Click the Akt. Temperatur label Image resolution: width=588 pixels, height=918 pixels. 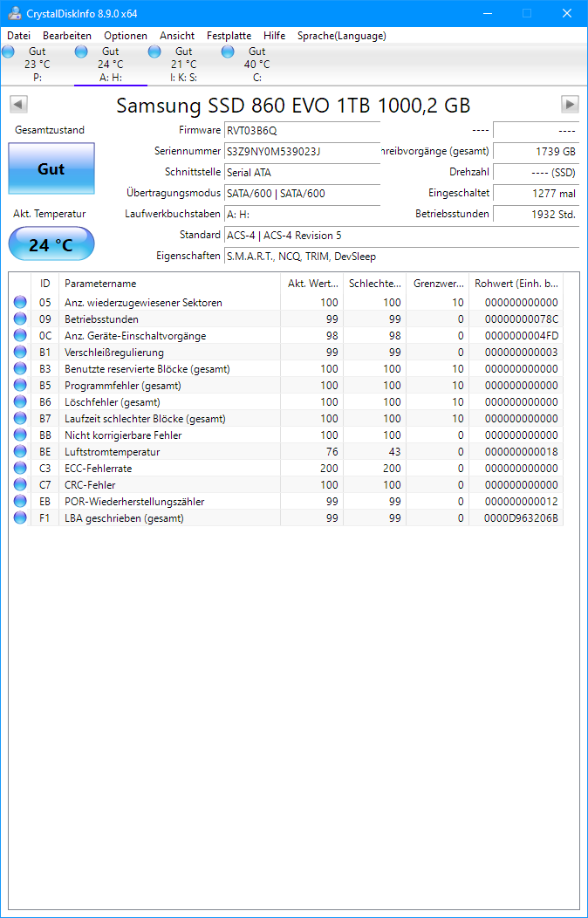[50, 215]
